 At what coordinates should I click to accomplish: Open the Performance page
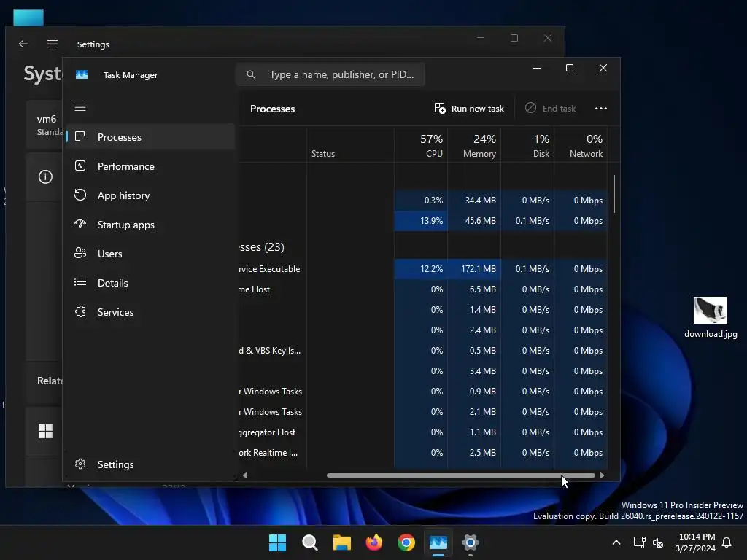tap(150, 166)
